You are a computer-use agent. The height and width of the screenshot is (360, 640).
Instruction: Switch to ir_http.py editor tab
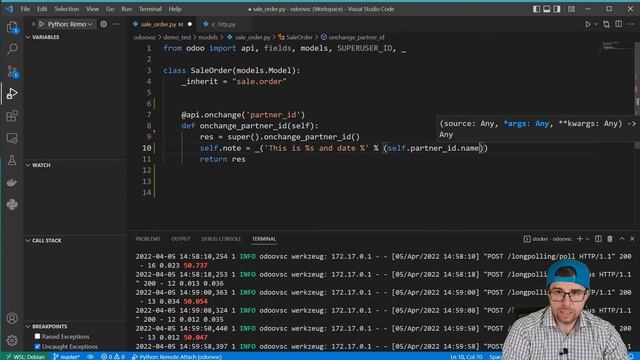click(x=223, y=24)
